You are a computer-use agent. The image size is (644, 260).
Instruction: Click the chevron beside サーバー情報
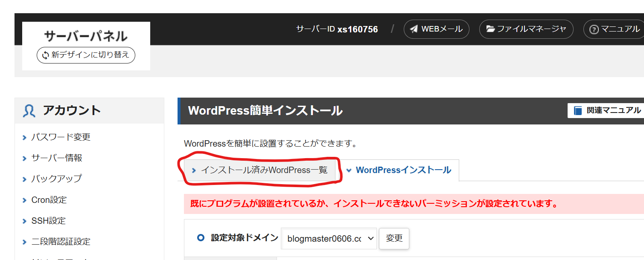24,158
